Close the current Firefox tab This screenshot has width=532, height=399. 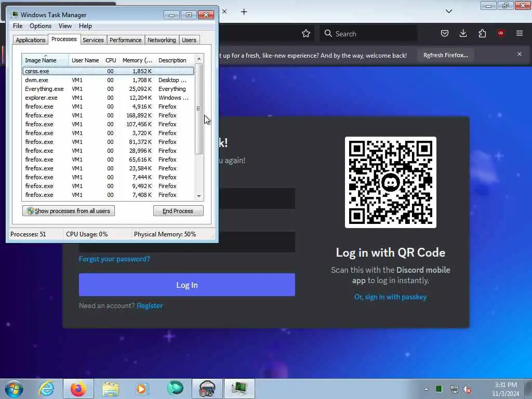(224, 11)
